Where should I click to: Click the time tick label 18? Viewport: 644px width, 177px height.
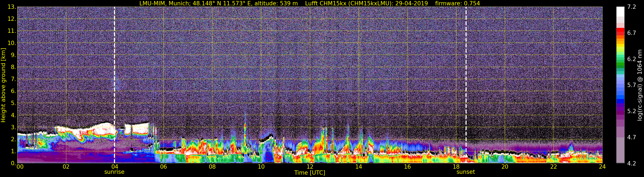click(x=456, y=167)
